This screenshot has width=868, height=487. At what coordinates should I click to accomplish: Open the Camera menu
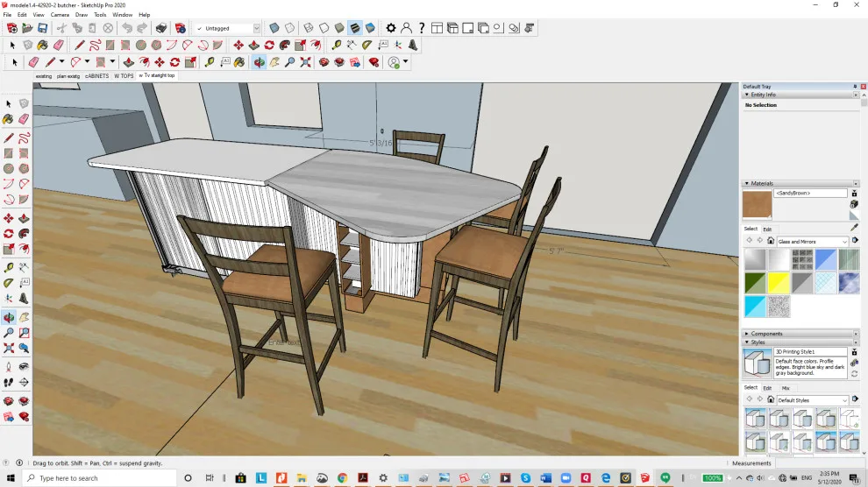(x=60, y=15)
